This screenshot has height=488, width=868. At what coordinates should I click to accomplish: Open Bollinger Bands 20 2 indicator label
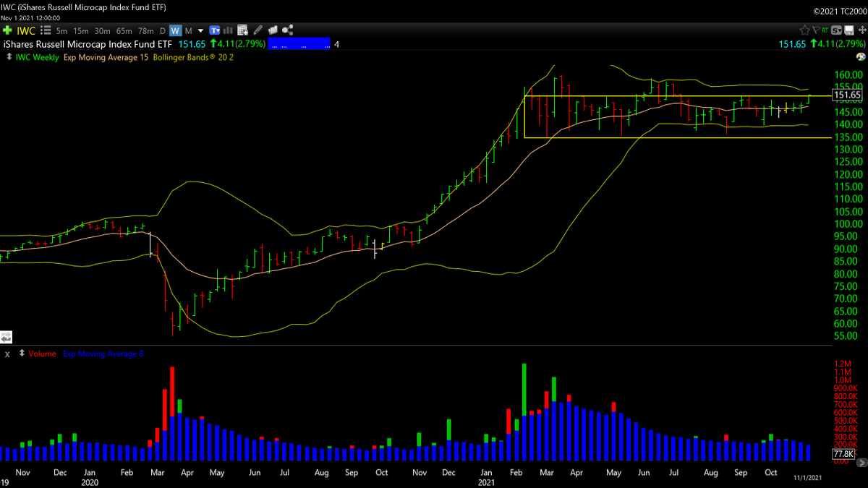click(x=193, y=57)
